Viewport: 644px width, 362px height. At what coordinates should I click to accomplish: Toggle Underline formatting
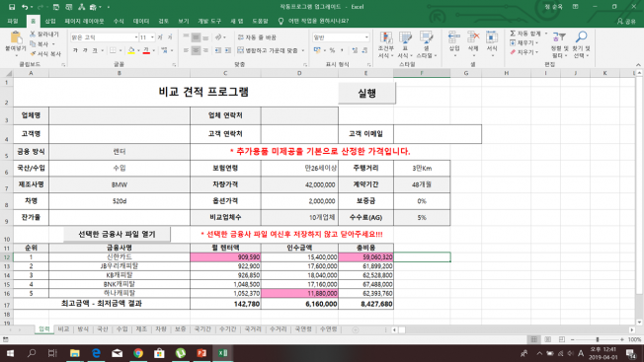coord(95,50)
